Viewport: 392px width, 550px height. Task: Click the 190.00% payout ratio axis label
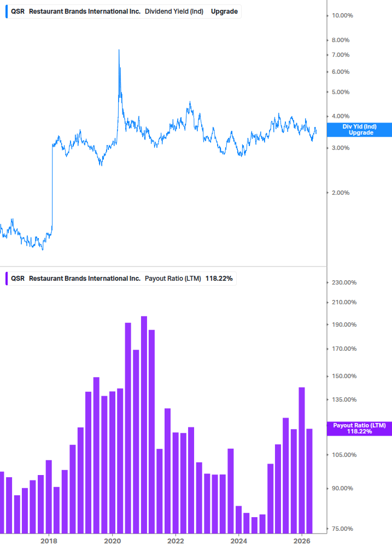tap(344, 325)
